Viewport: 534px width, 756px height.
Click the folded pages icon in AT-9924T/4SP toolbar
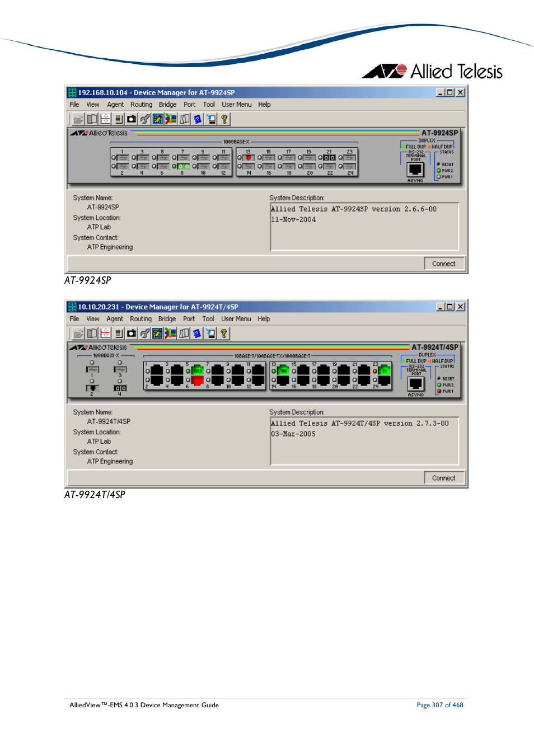(x=184, y=334)
